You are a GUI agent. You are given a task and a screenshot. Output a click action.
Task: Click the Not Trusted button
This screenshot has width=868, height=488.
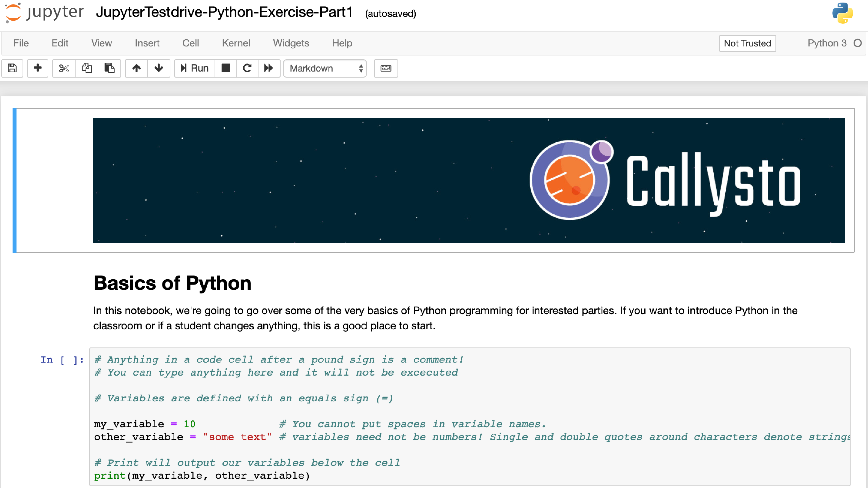tap(747, 43)
